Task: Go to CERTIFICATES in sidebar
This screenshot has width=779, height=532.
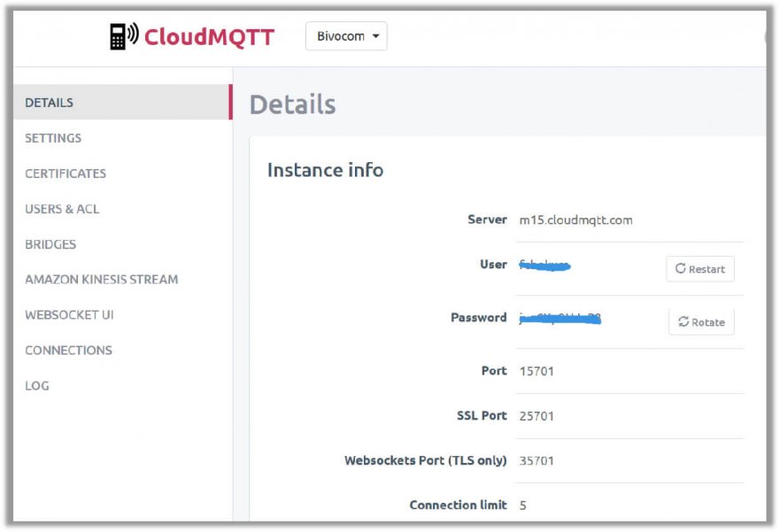Action: (x=66, y=173)
